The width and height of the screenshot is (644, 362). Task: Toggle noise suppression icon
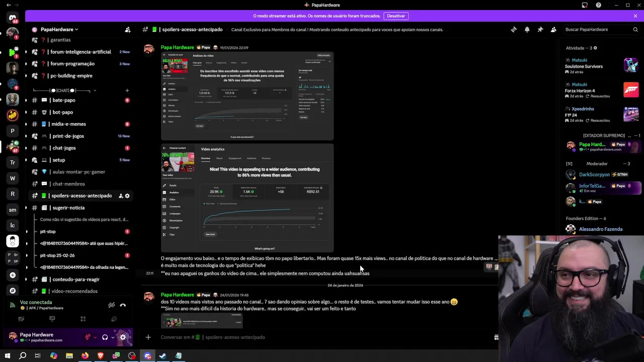(112, 305)
